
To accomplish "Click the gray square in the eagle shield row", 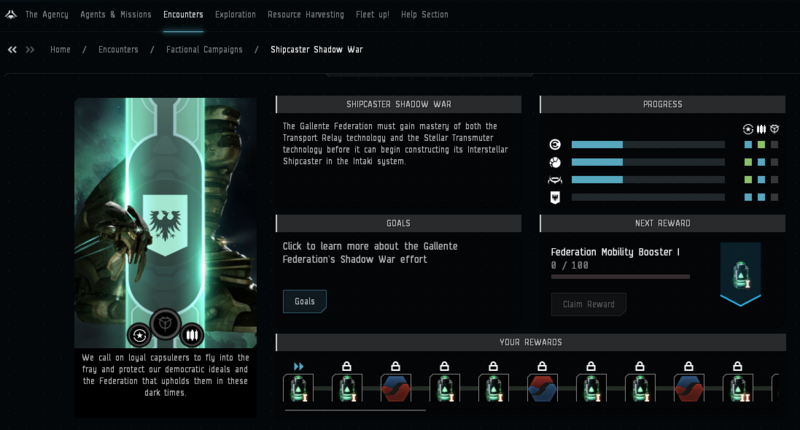I will [774, 197].
